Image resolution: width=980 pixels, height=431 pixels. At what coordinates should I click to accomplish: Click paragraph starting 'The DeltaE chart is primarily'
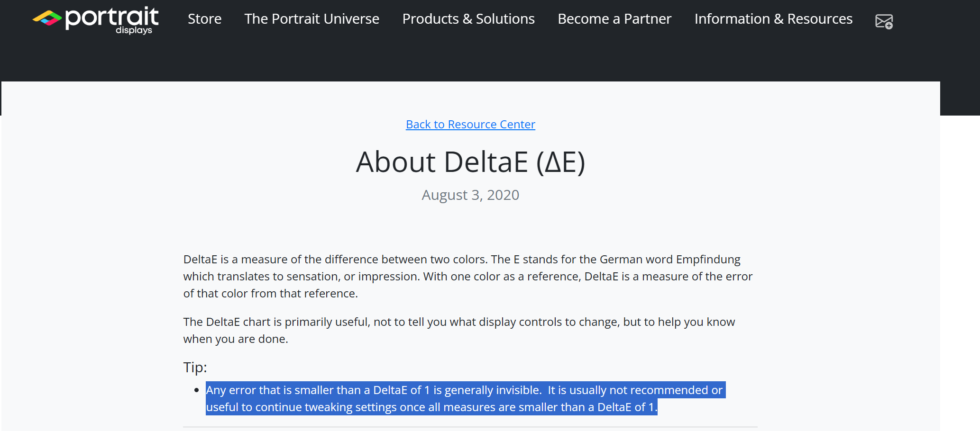pos(458,322)
